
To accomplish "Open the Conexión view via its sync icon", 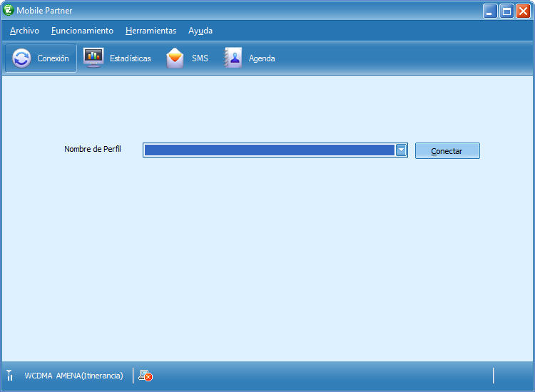I will pos(22,58).
